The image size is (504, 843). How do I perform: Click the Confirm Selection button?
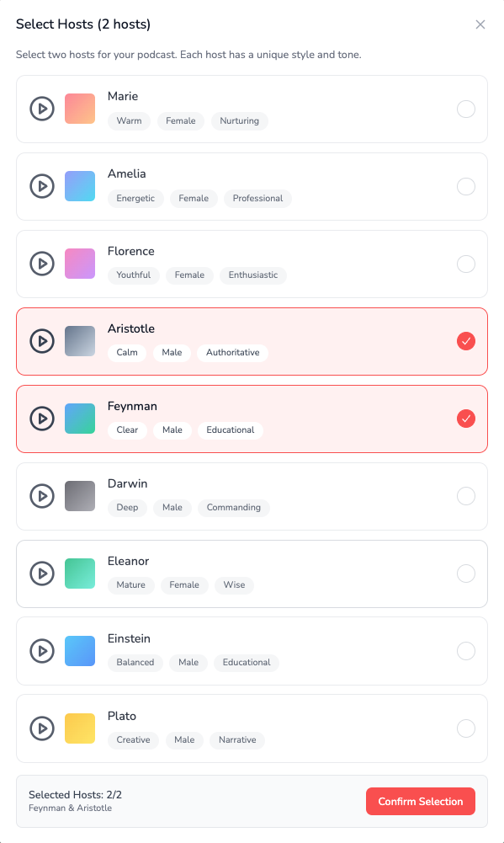point(421,802)
